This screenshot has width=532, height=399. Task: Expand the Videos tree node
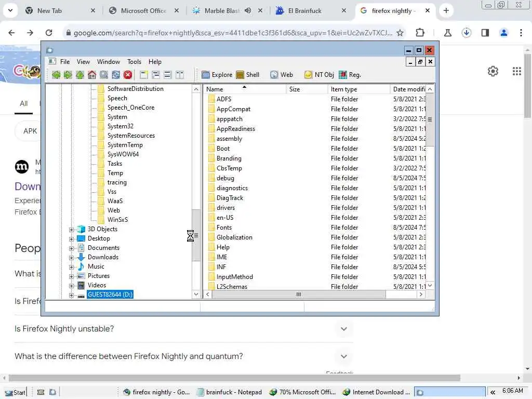click(x=71, y=286)
